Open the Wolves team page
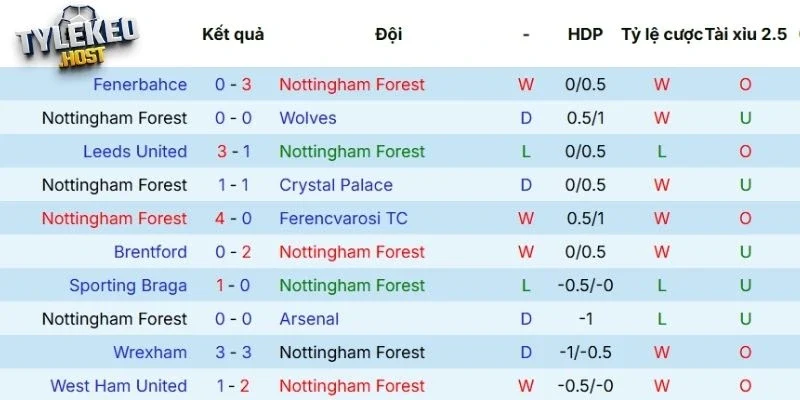The width and height of the screenshot is (800, 400). pos(308,118)
